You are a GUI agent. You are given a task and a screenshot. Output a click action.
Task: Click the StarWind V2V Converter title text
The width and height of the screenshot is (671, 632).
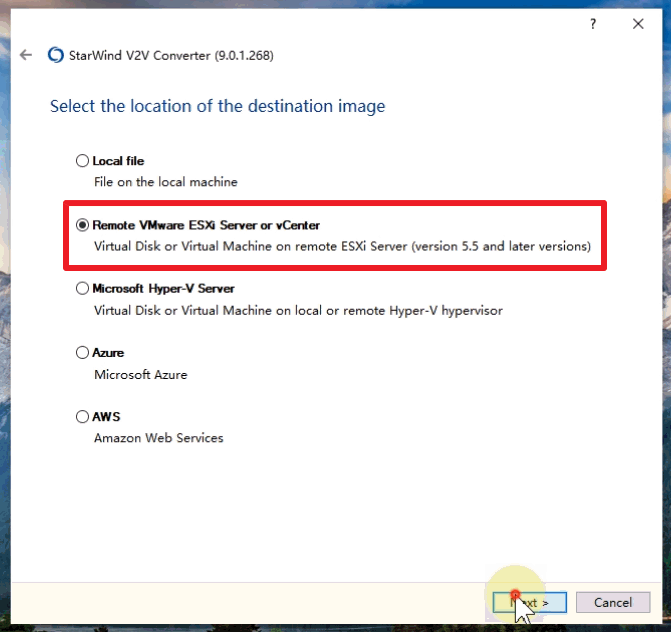171,56
